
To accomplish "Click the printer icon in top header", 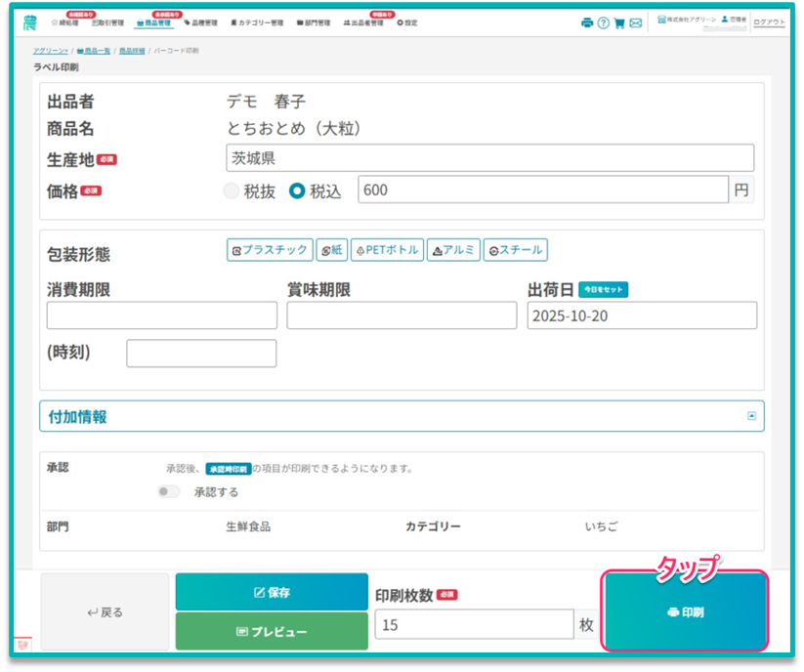I will pos(587,22).
